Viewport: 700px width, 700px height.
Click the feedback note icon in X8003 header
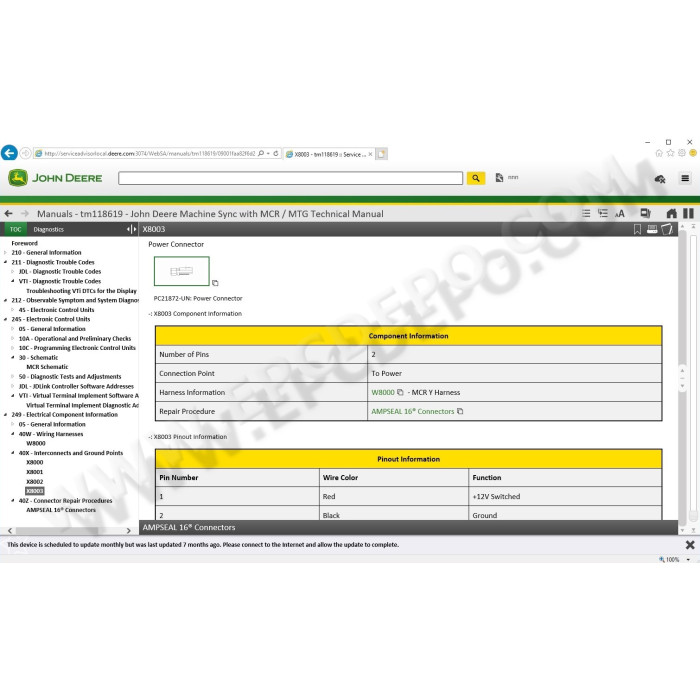click(x=667, y=229)
